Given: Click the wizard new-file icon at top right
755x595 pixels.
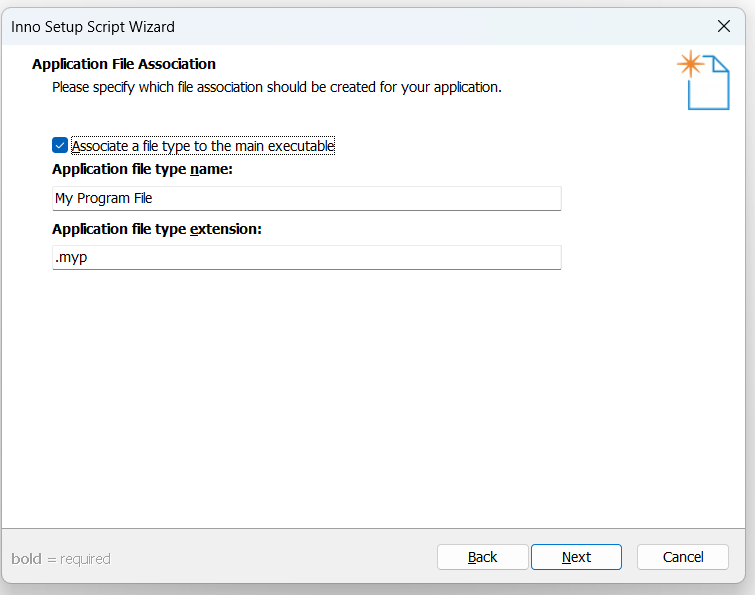Looking at the screenshot, I should [703, 80].
